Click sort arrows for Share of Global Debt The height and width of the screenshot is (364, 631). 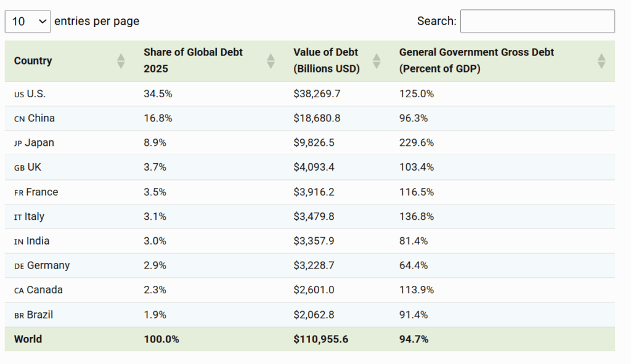[x=271, y=61]
